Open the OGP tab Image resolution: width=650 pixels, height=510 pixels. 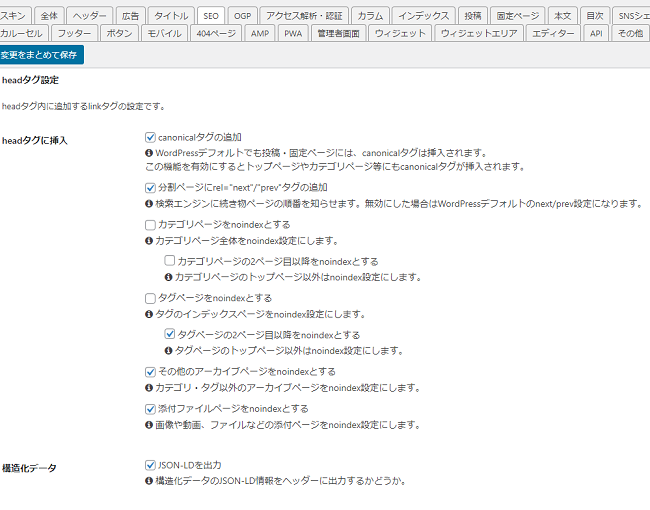[x=243, y=16]
